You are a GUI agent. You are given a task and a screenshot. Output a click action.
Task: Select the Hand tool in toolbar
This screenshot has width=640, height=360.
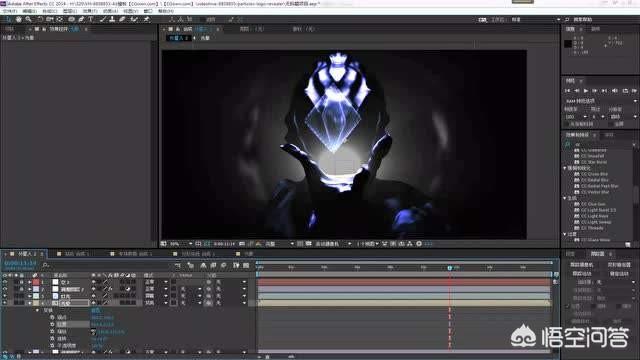tap(18, 19)
